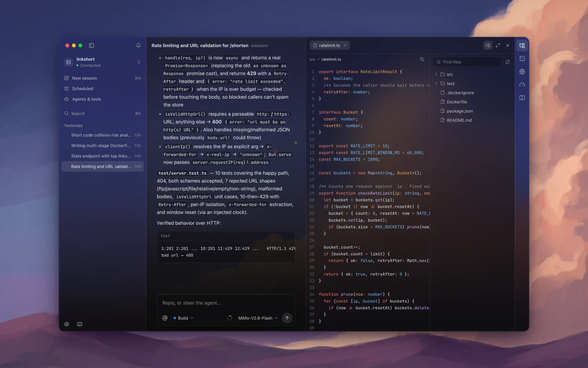Start a New session
588x368 pixels.
click(103, 78)
